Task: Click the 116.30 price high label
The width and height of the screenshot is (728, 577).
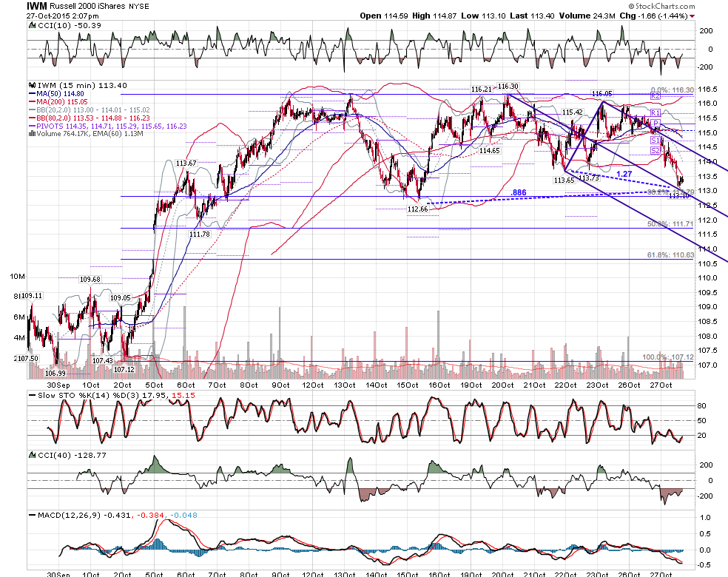Action: [508, 87]
